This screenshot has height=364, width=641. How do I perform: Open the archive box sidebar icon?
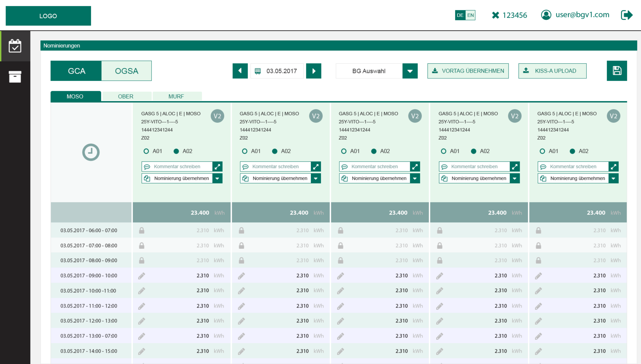click(x=15, y=77)
